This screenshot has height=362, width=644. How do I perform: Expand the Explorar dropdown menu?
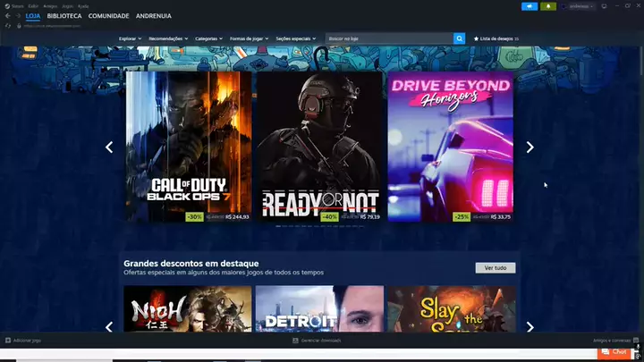130,39
